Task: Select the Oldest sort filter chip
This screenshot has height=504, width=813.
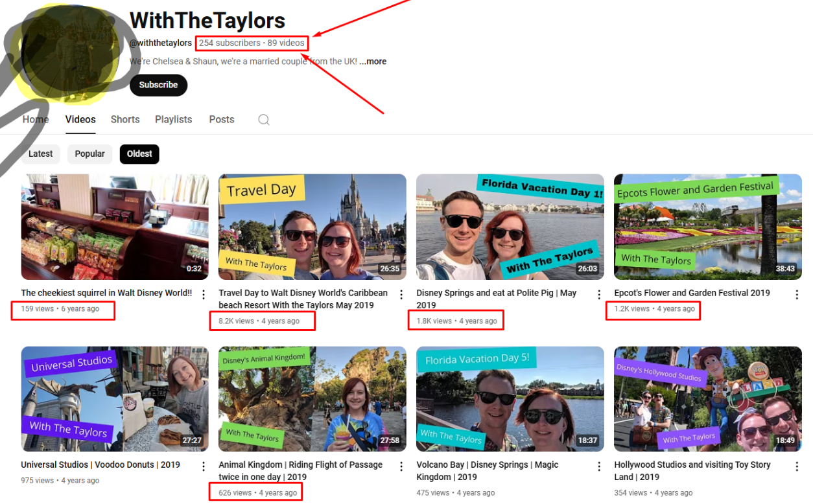Action: (x=139, y=154)
